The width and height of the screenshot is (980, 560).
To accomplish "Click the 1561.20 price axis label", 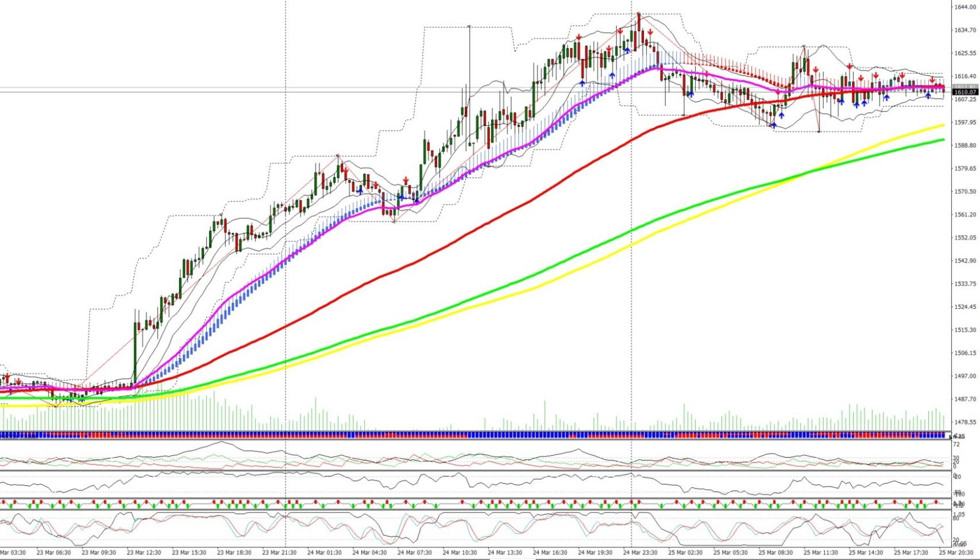I will coord(965,214).
